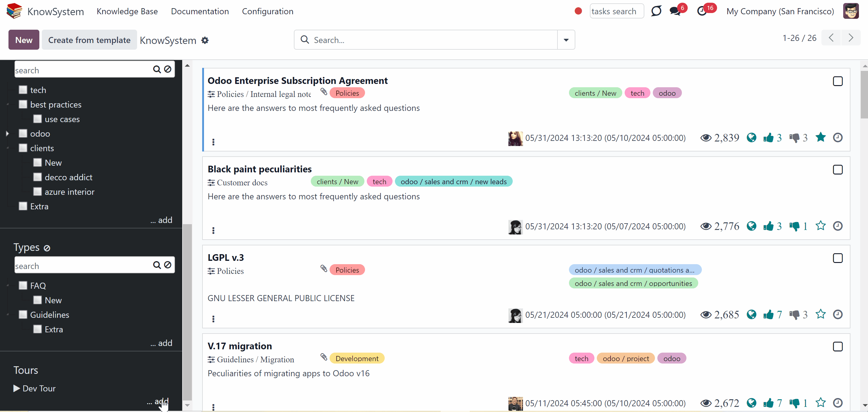The height and width of the screenshot is (412, 868).
Task: Focus the main Search... field
Action: [x=426, y=40]
